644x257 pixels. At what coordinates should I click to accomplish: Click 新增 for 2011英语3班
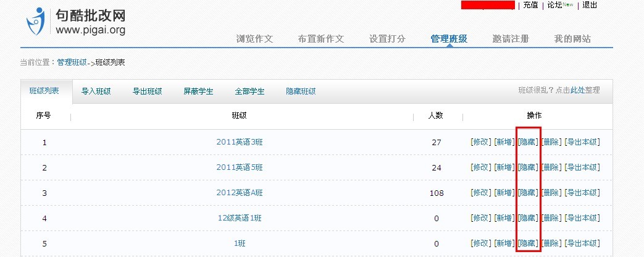tap(504, 142)
